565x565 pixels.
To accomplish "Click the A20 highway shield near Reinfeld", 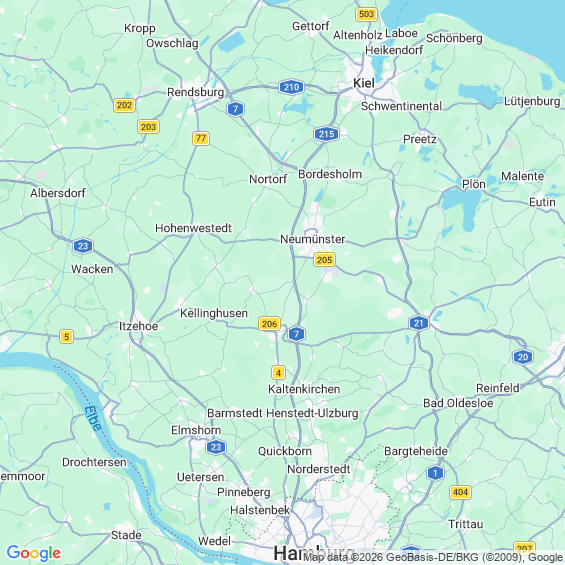I will click(x=523, y=357).
